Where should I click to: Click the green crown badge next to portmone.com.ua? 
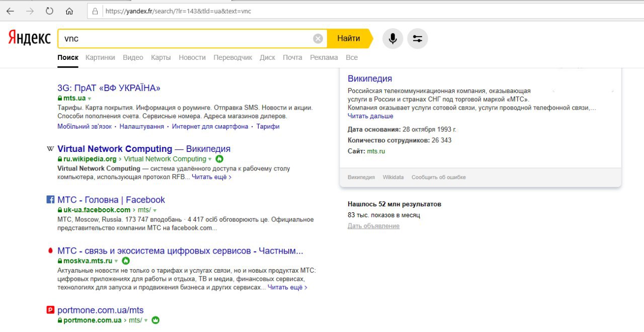155,320
